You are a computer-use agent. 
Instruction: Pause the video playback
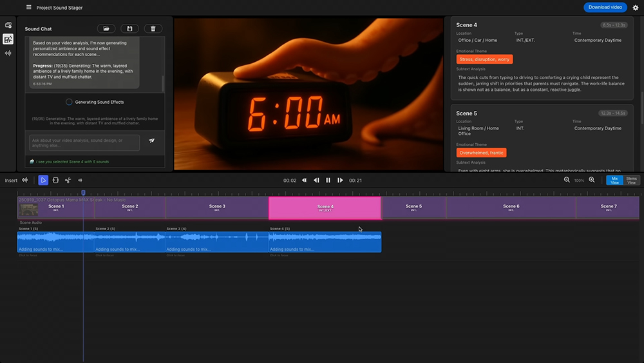[x=328, y=181]
